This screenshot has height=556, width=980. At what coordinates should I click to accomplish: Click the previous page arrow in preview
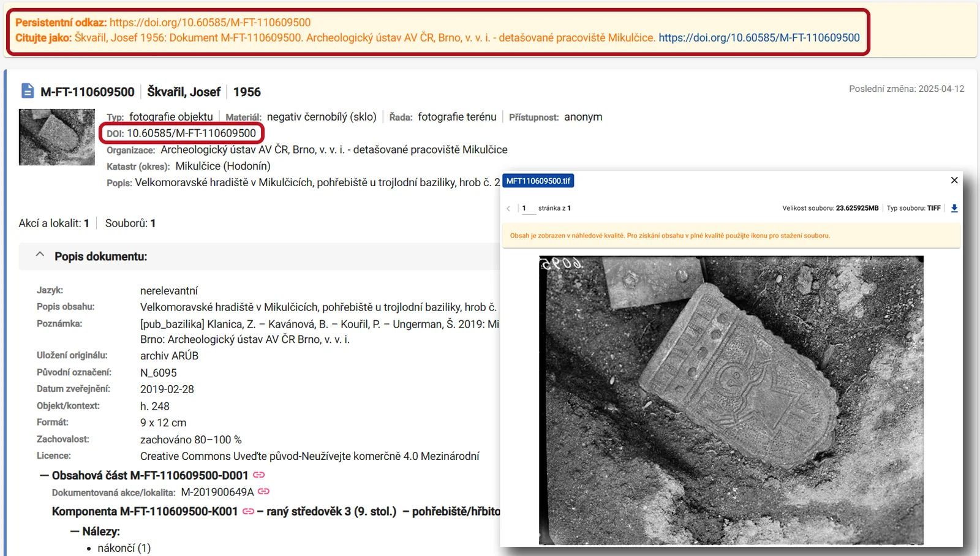click(x=508, y=208)
